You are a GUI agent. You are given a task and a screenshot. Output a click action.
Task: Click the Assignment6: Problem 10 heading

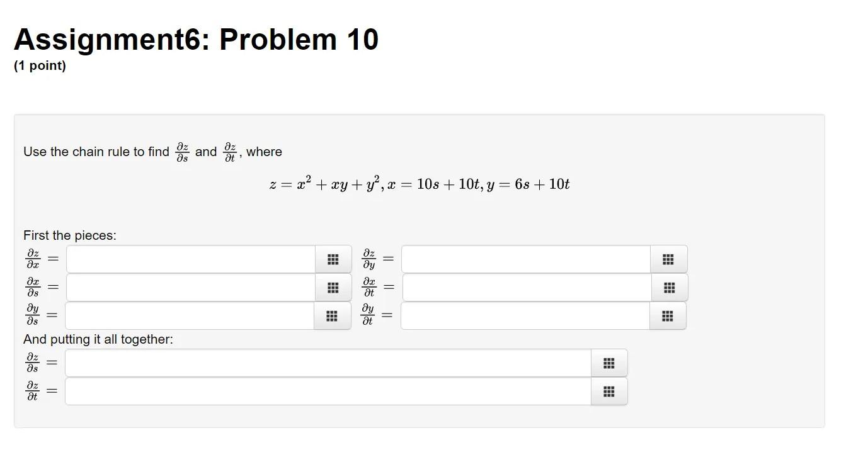(197, 39)
